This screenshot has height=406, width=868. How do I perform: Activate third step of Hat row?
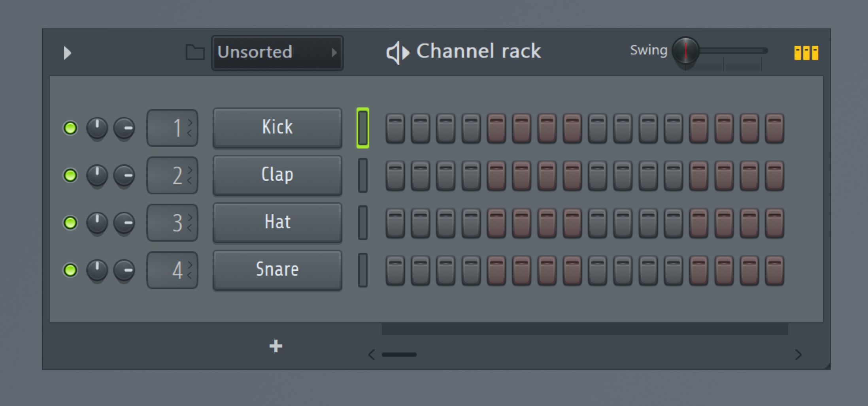446,223
